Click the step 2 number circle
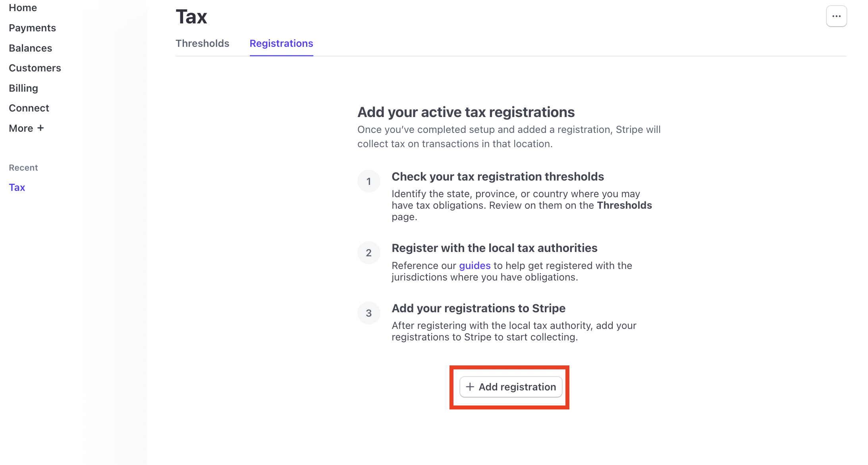Image resolution: width=868 pixels, height=465 pixels. (x=369, y=253)
